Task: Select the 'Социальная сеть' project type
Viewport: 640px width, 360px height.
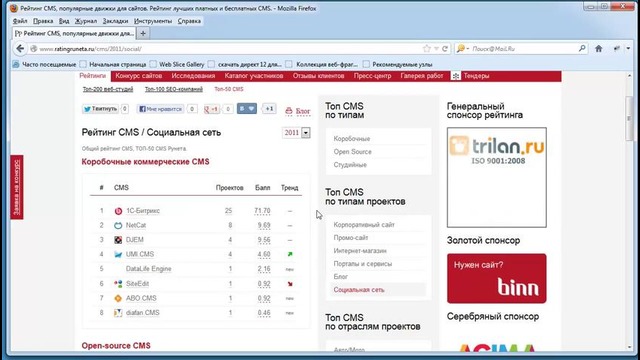Action: point(359,290)
